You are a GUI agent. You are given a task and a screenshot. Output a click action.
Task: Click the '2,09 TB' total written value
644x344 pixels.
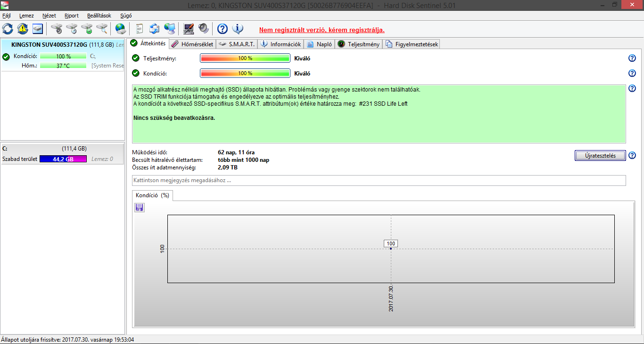click(x=228, y=168)
